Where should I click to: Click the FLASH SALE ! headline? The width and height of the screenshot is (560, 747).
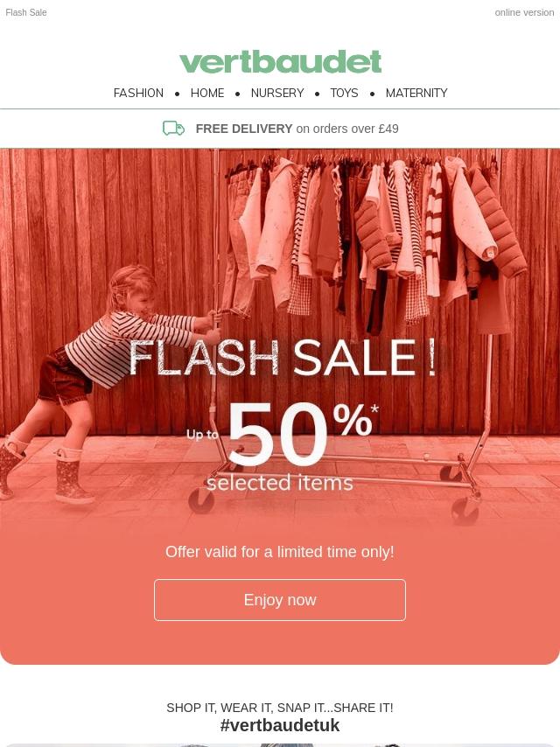(x=282, y=357)
